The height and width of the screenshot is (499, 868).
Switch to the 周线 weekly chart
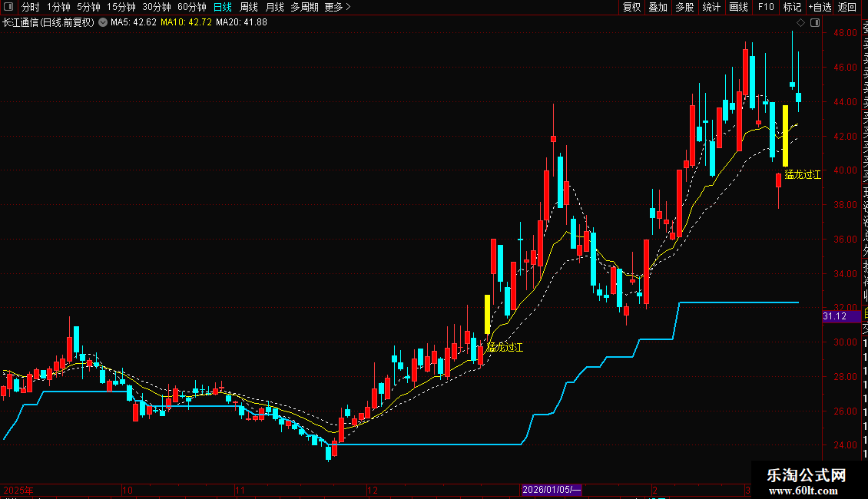249,7
